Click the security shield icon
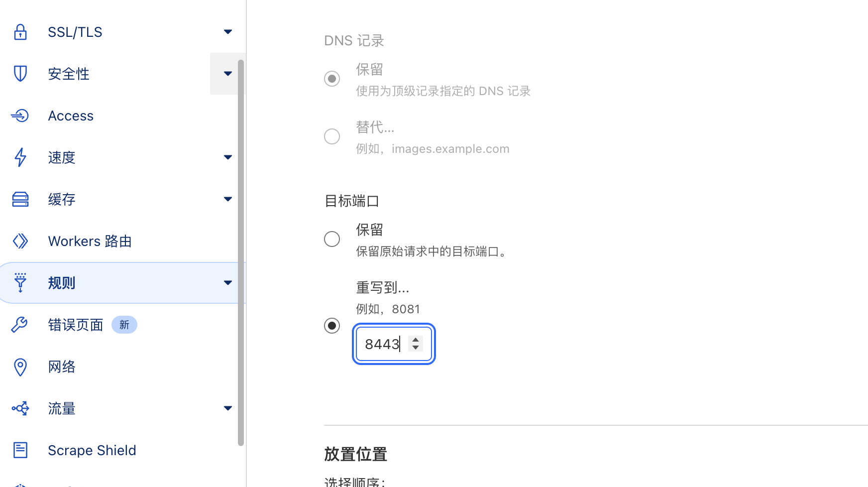Image resolution: width=868 pixels, height=487 pixels. tap(20, 74)
